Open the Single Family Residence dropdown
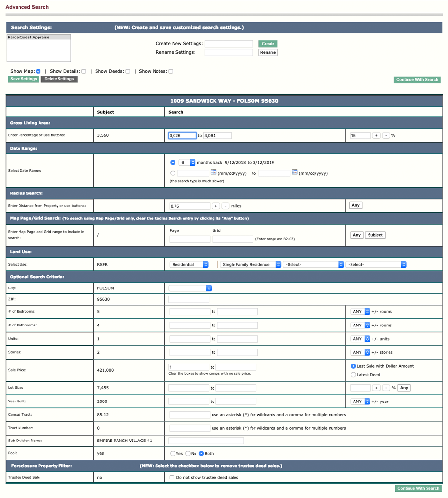The width and height of the screenshot is (448, 498). [251, 265]
